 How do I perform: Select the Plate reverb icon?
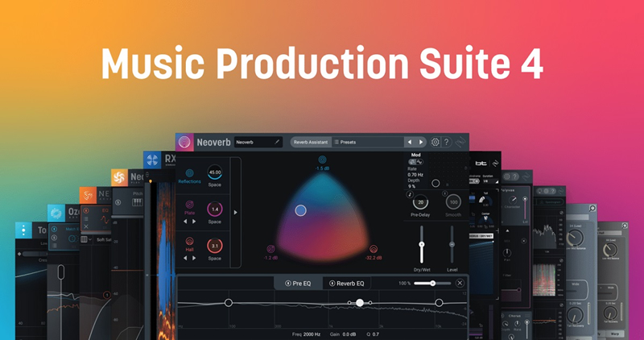189,205
